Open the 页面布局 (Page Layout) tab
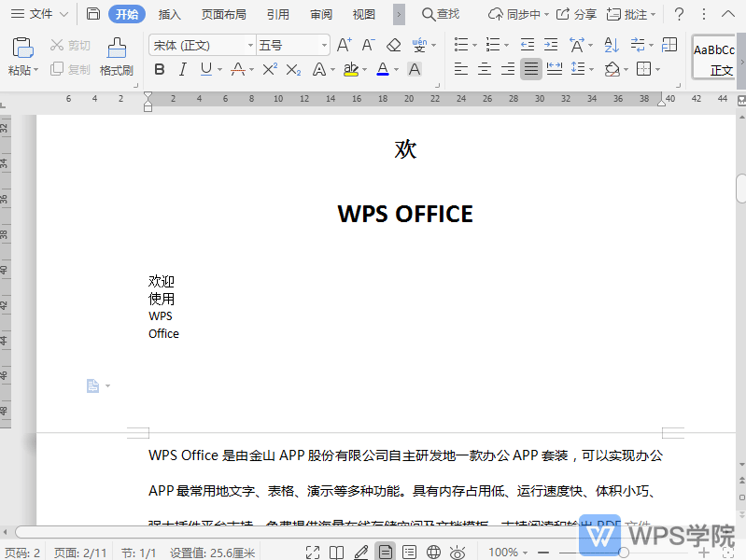The height and width of the screenshot is (560, 746). click(224, 14)
